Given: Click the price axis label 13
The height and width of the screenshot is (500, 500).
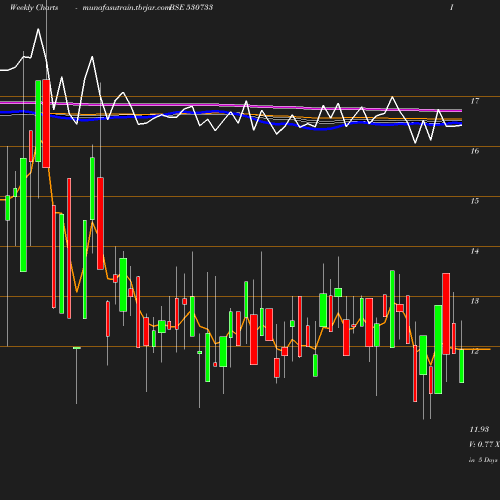Looking at the screenshot, I should pyautogui.click(x=475, y=301).
